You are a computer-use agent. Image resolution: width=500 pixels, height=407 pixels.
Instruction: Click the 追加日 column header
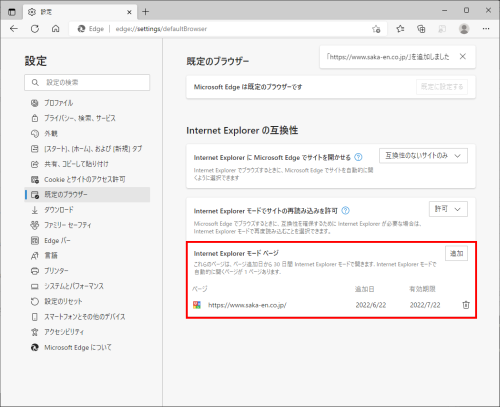point(364,289)
